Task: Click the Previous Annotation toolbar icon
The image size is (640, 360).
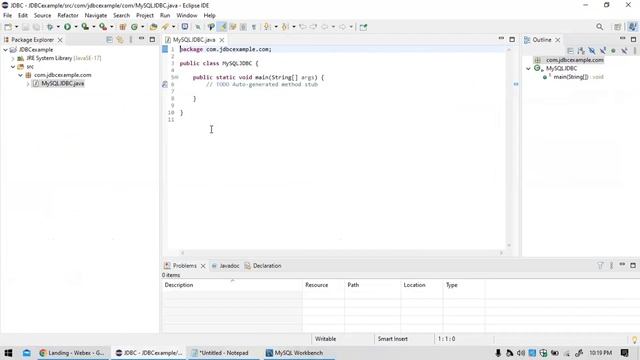Action: (285, 27)
